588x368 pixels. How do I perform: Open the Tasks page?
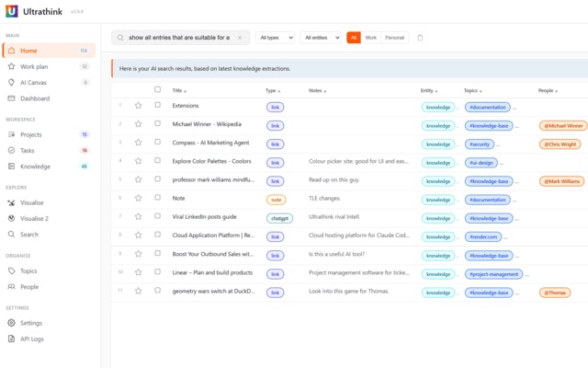49,150
